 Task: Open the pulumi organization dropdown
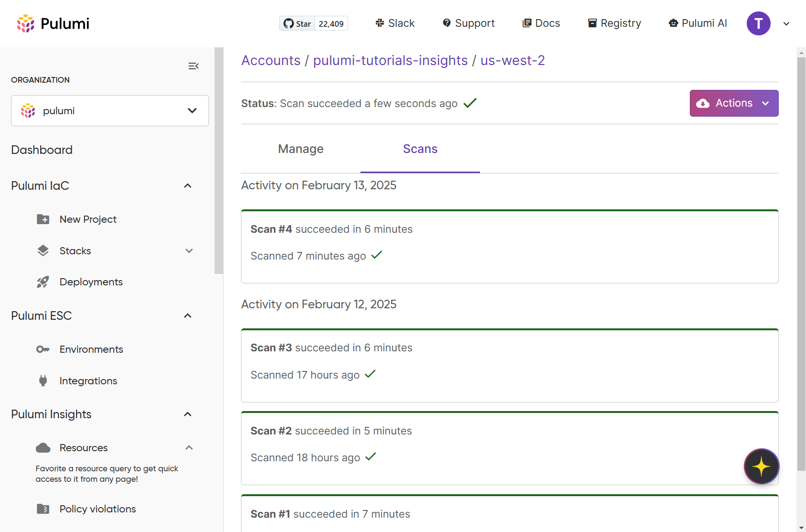coord(110,111)
